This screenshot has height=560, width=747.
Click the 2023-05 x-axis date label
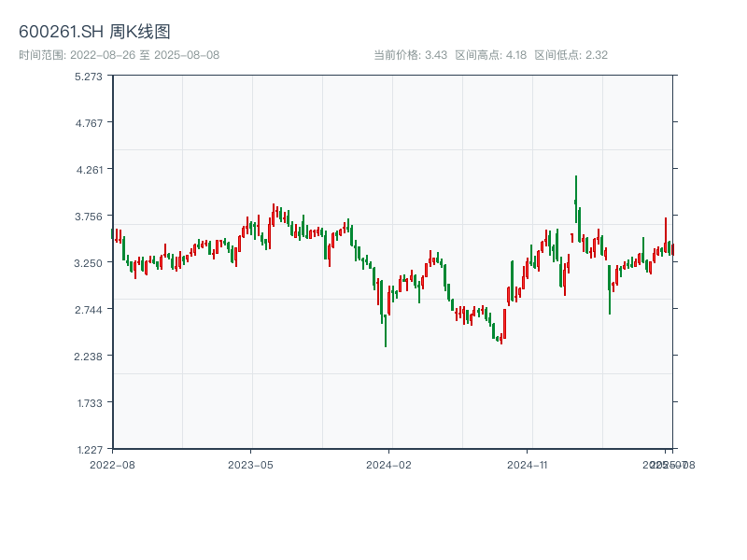pos(250,464)
